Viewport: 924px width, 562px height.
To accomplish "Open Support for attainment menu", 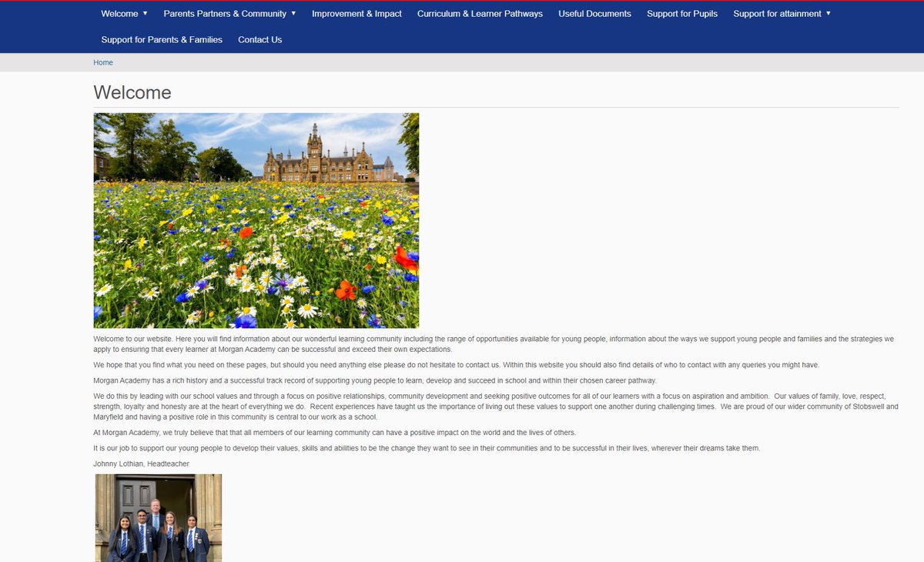I will pos(777,14).
